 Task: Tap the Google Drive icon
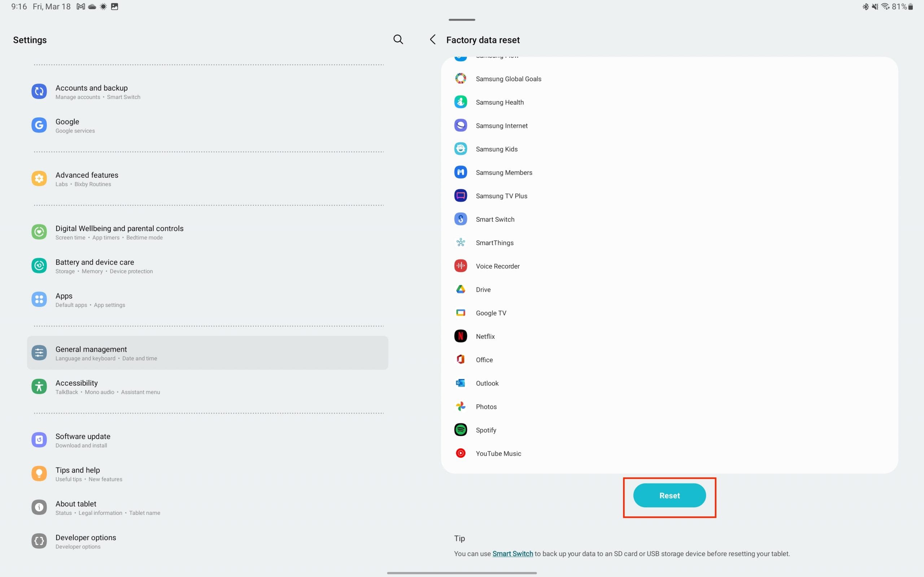[460, 289]
